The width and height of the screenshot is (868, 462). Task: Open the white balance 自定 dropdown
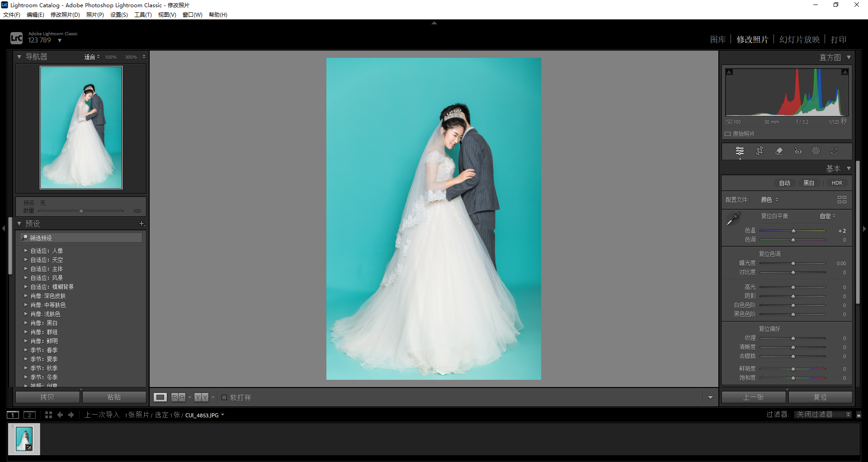[827, 216]
